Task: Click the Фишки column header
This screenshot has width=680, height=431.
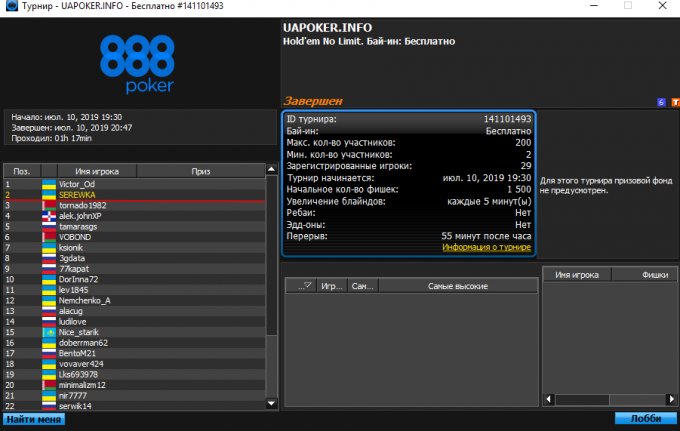Action: 644,275
